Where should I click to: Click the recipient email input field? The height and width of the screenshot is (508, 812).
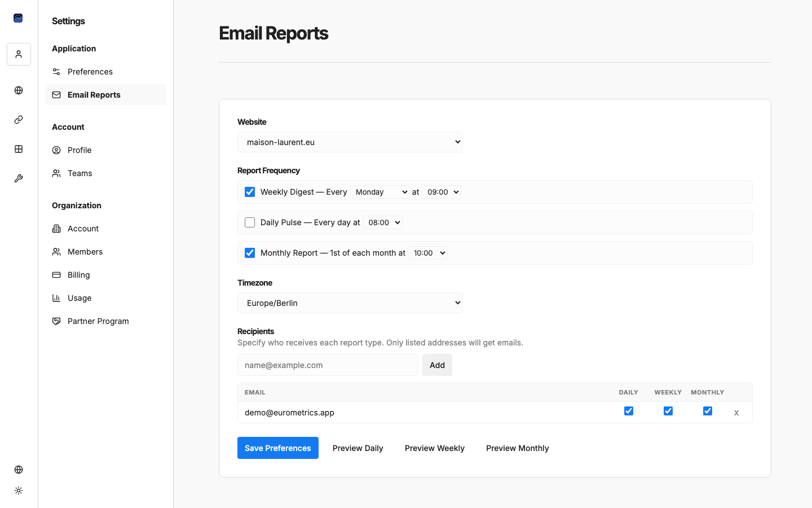(x=328, y=365)
